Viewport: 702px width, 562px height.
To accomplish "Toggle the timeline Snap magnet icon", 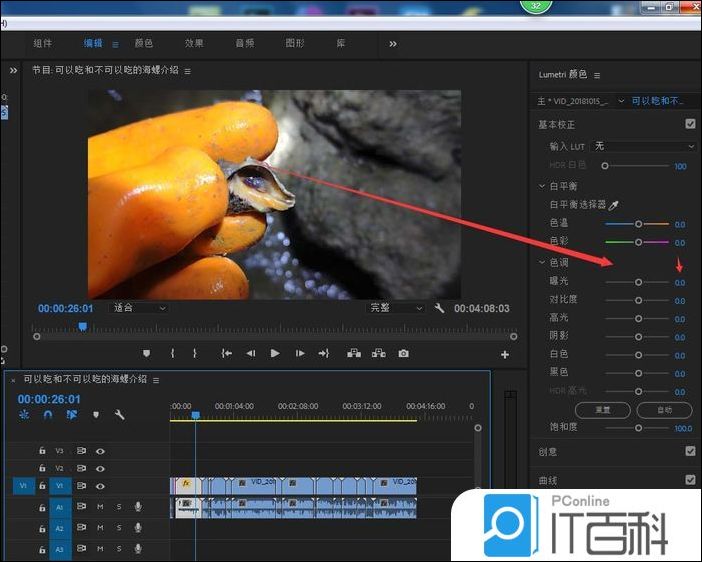I will [x=47, y=415].
